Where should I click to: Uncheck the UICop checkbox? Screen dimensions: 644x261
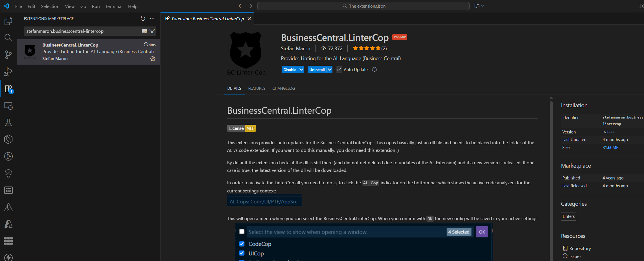click(242, 253)
